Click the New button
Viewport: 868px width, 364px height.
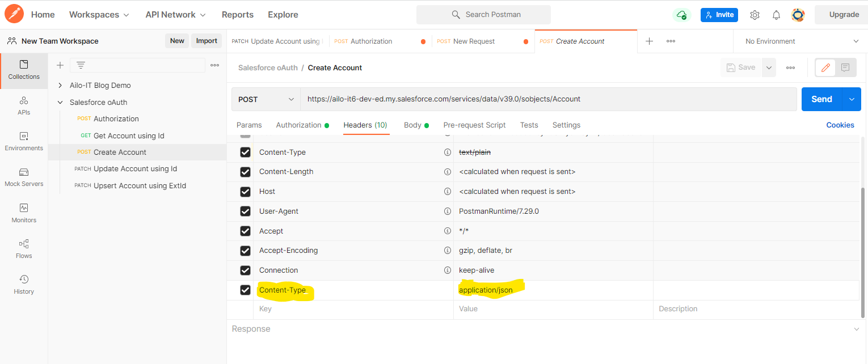177,41
